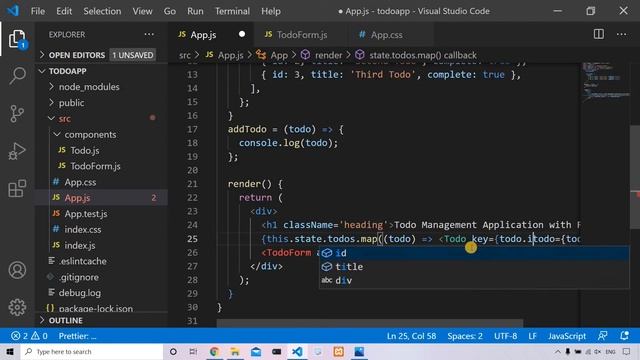Screen dimensions: 640x360
Task: Open the Run menu
Action: 195,11
